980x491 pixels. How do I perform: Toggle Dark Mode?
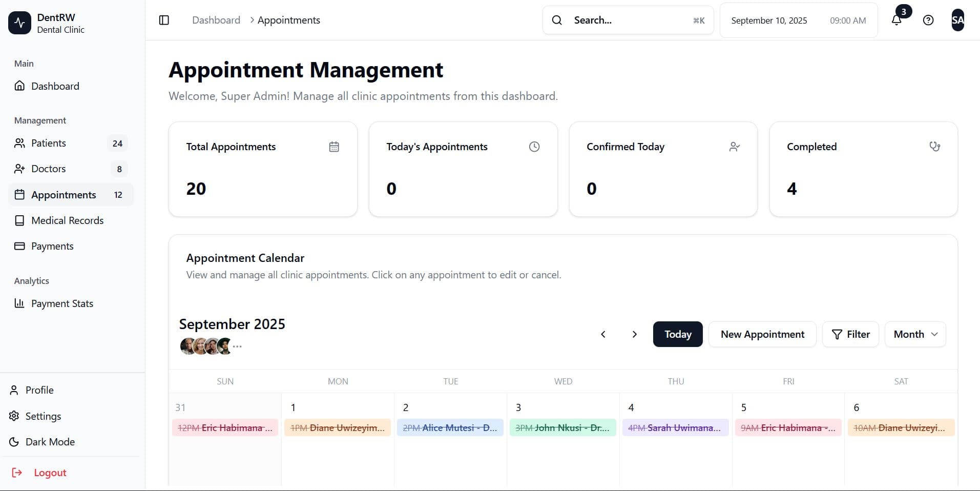click(x=50, y=442)
